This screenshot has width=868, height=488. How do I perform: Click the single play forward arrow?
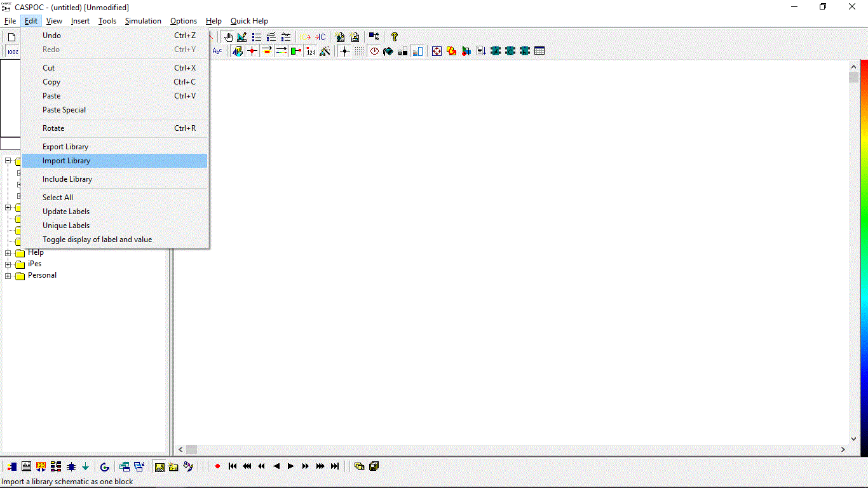[290, 466]
